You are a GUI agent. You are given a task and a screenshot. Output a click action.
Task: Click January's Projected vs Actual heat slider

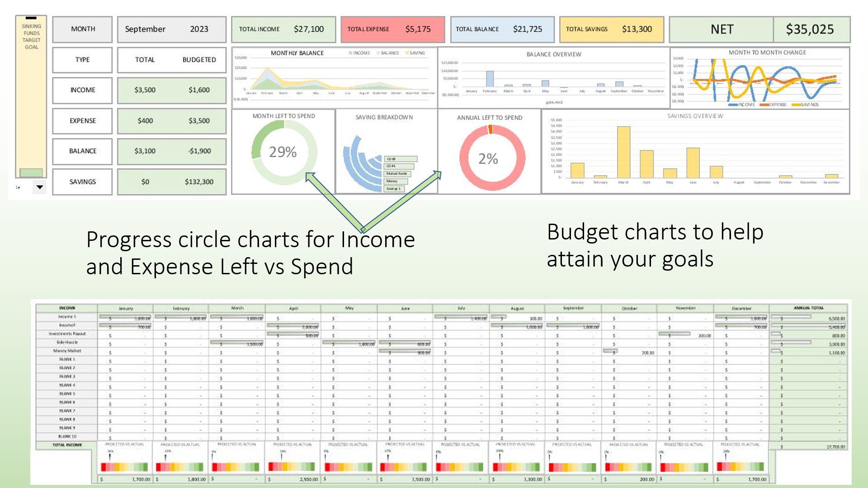[x=124, y=467]
